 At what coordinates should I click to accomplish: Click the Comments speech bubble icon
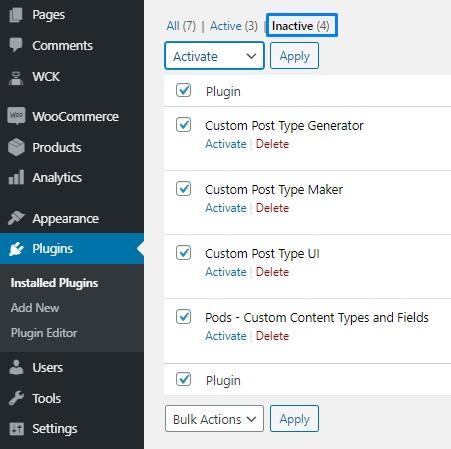pos(16,45)
